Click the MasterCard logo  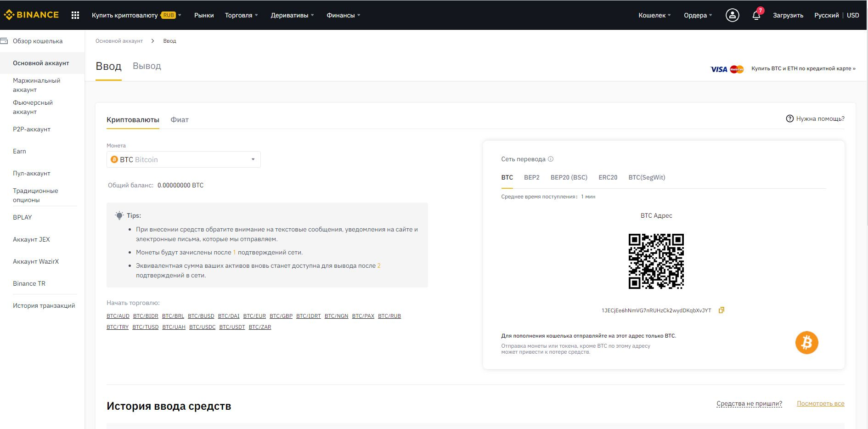(x=737, y=69)
